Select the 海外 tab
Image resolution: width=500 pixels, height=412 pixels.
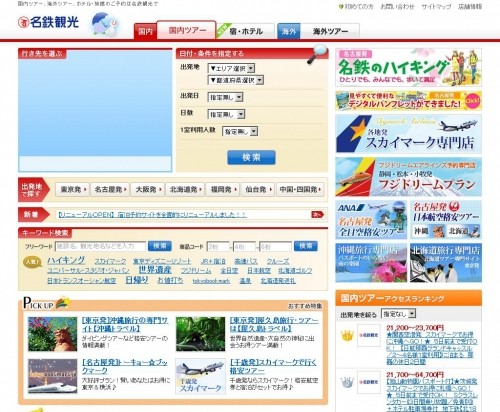(289, 31)
